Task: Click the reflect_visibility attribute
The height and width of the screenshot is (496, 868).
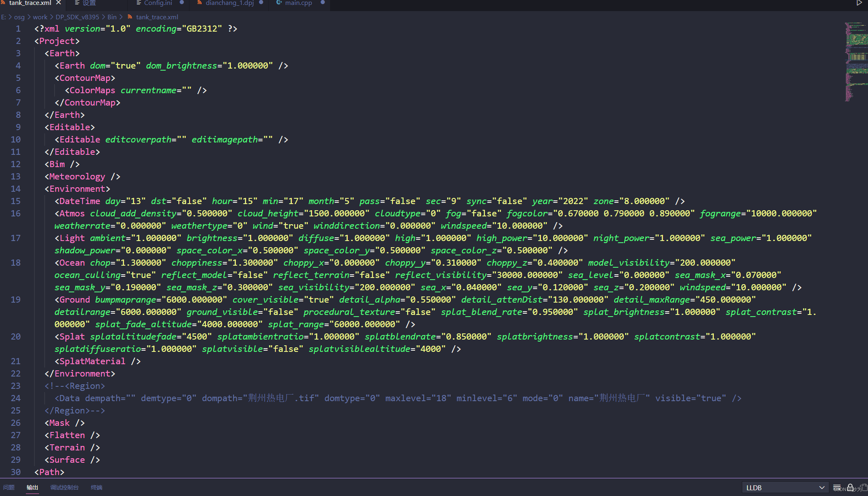Action: click(x=441, y=275)
